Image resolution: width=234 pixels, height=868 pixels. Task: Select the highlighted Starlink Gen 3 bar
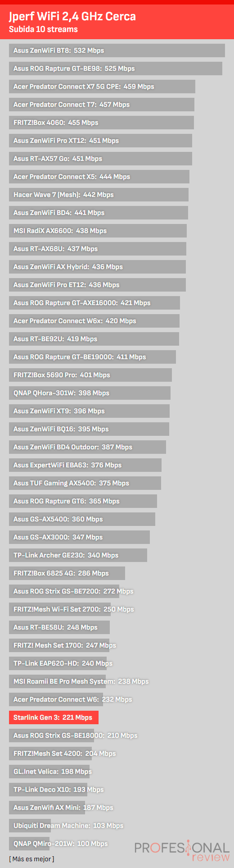(x=54, y=717)
